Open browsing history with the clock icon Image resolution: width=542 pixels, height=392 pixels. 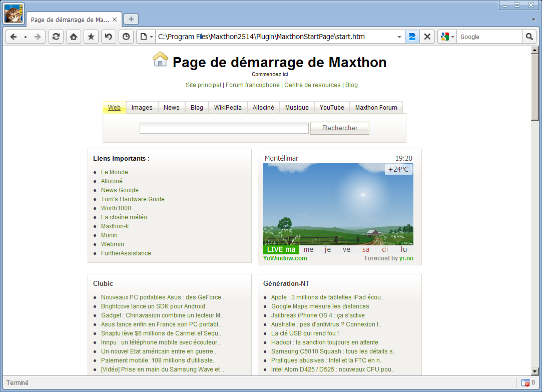click(126, 37)
